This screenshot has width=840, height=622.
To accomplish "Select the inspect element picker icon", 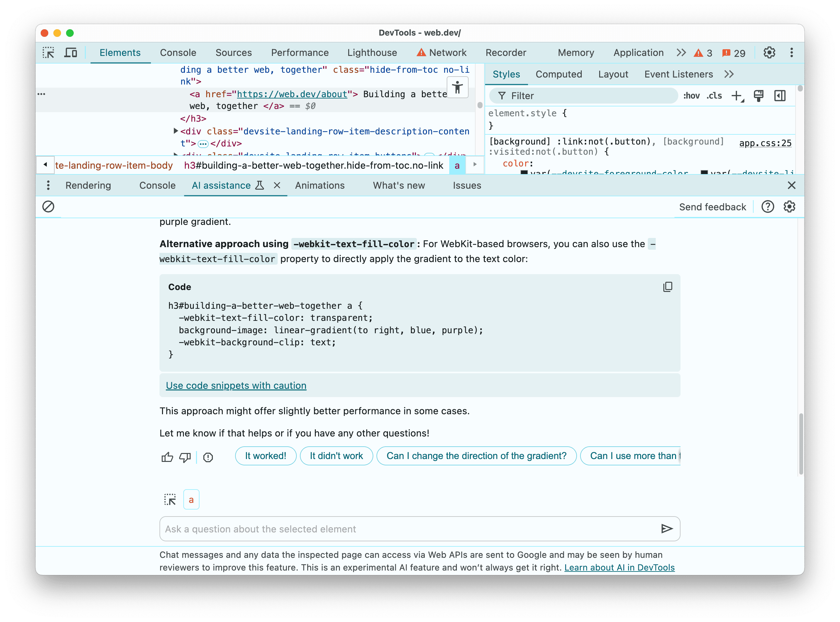I will 49,52.
